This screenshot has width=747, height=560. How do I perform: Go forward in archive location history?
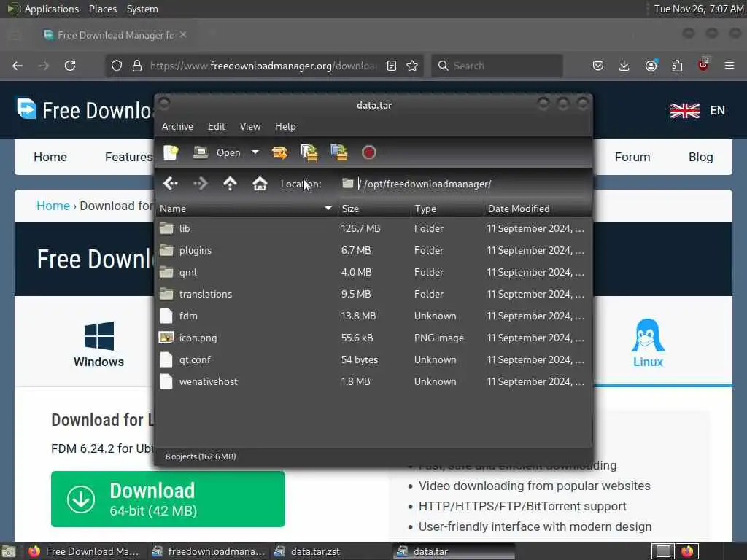tap(201, 183)
